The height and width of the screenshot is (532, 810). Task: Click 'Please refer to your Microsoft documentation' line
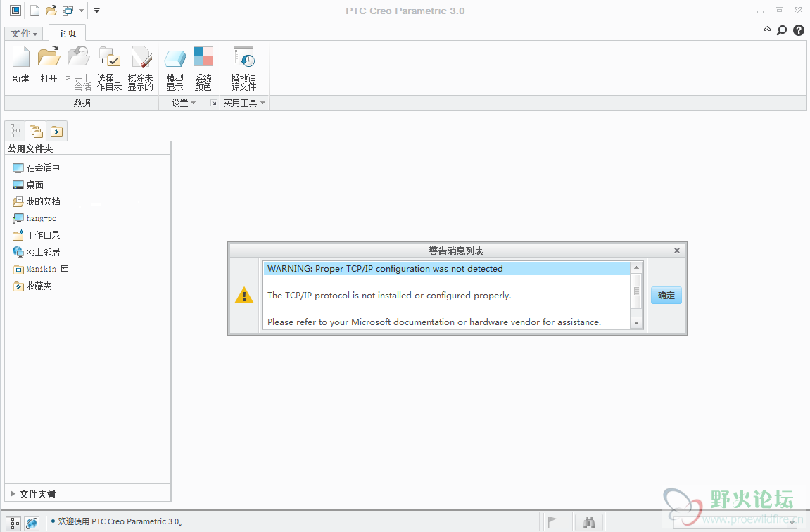click(x=434, y=322)
